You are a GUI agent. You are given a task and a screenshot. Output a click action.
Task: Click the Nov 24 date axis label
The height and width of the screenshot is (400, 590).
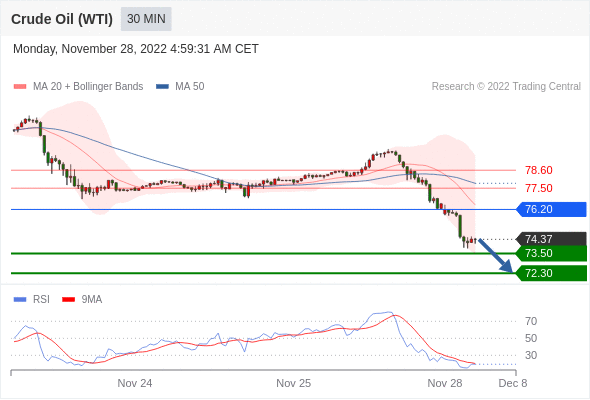(135, 383)
